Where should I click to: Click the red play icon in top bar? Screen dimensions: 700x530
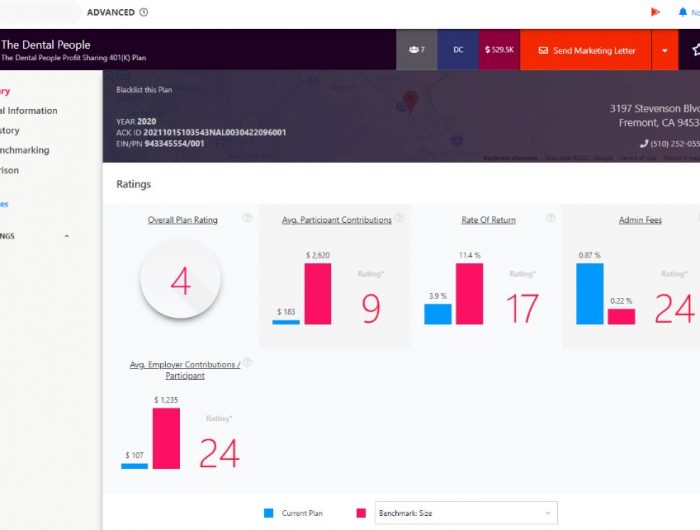click(655, 12)
